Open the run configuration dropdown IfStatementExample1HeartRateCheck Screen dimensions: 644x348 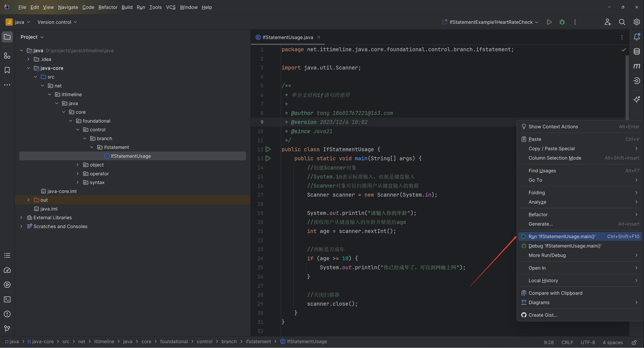click(x=490, y=22)
